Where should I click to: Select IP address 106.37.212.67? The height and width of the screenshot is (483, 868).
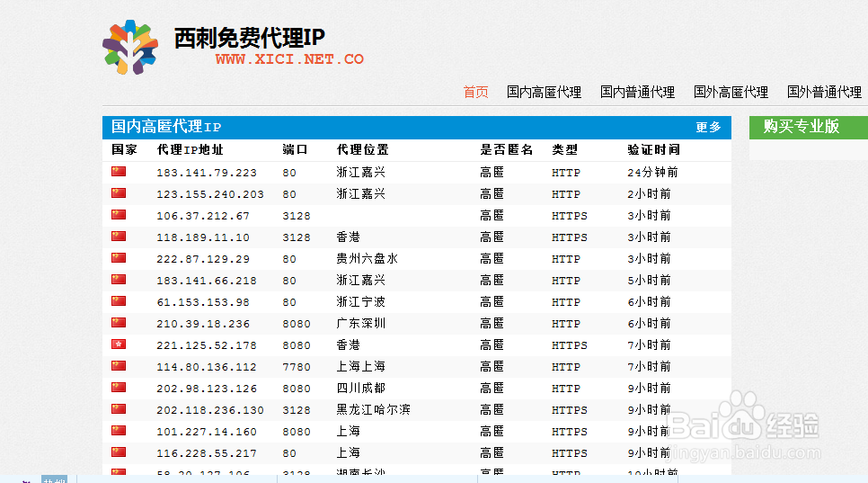tap(203, 216)
